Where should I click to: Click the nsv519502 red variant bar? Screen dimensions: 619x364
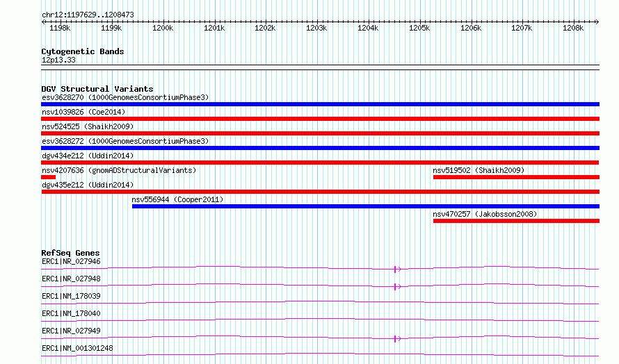pyautogui.click(x=516, y=177)
